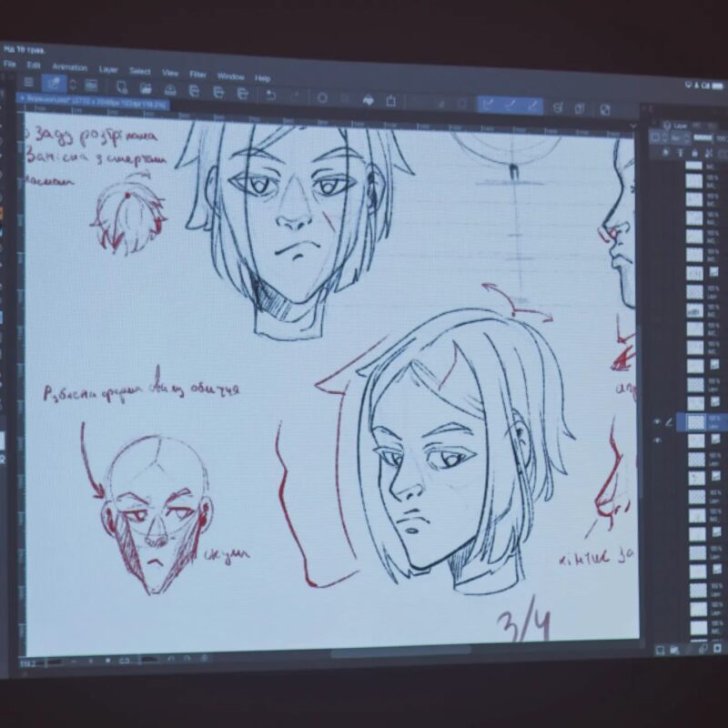Click the first highlighted snap icon in the command bar
Viewport: 728px width, 728px height.
[x=488, y=105]
